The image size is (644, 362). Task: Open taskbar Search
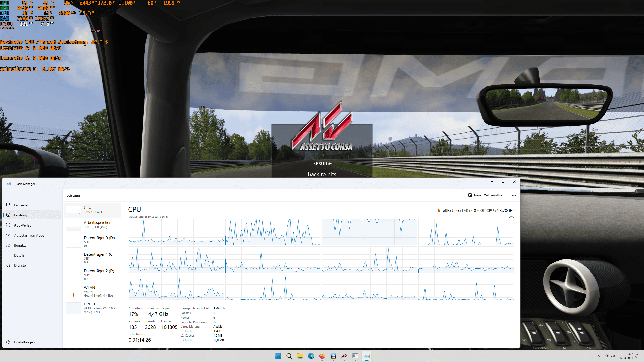289,356
